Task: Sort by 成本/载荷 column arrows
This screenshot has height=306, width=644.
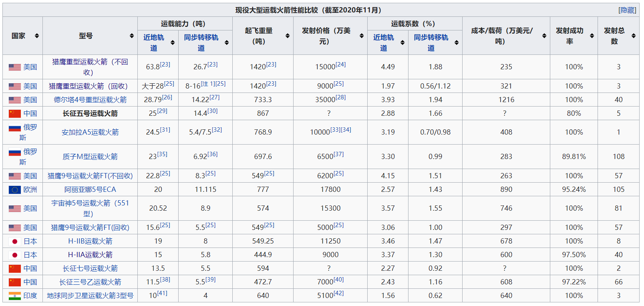Action: (544, 36)
